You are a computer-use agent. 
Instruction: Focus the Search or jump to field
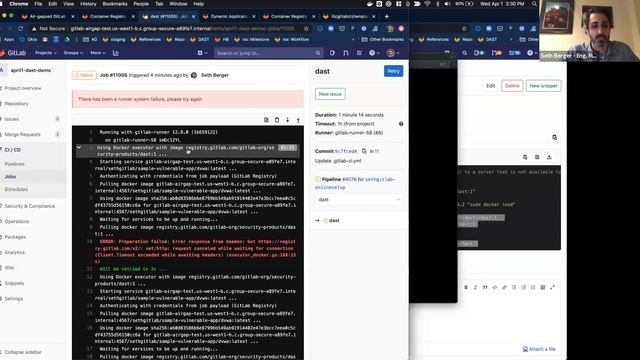(268, 53)
